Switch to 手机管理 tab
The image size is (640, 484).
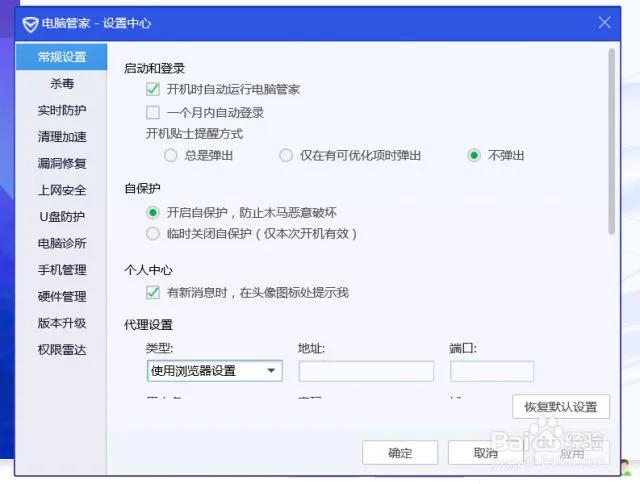(x=62, y=270)
